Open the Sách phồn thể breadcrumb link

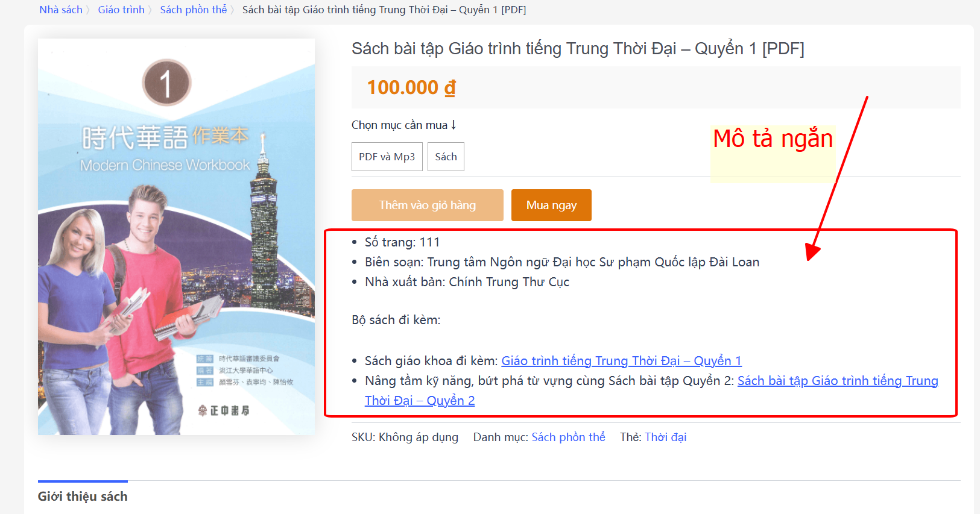[x=194, y=10]
